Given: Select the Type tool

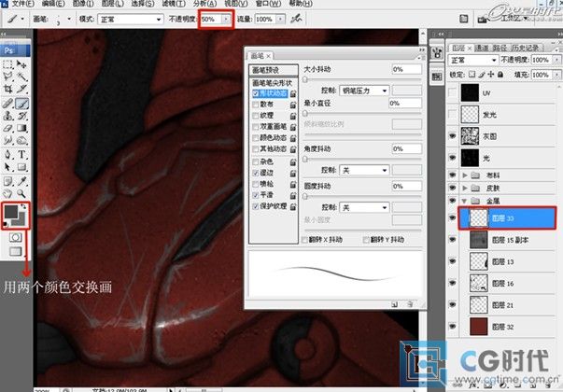Looking at the screenshot, I should pyautogui.click(x=21, y=155).
